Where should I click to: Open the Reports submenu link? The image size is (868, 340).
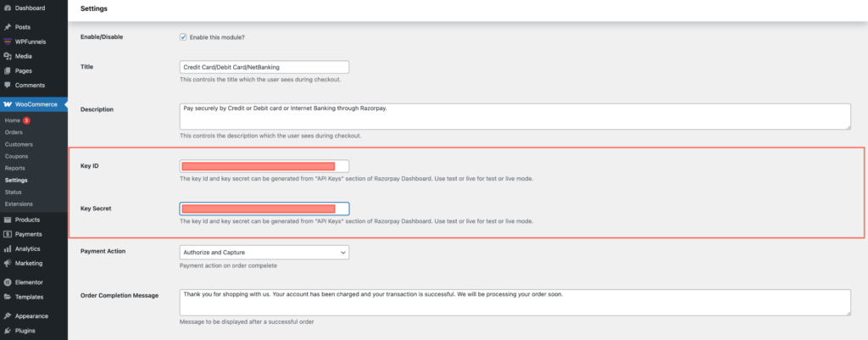[x=15, y=168]
